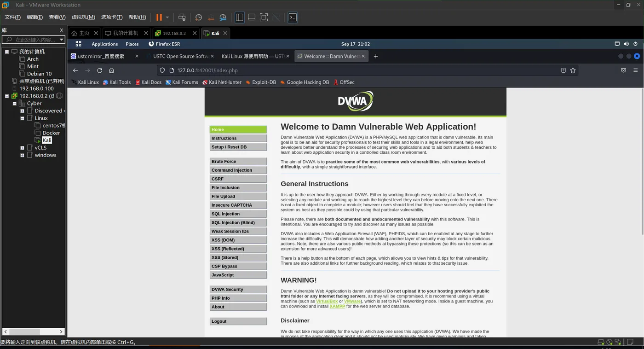The image size is (644, 349).
Task: Open the Exploit-DB bookmark
Action: point(260,82)
